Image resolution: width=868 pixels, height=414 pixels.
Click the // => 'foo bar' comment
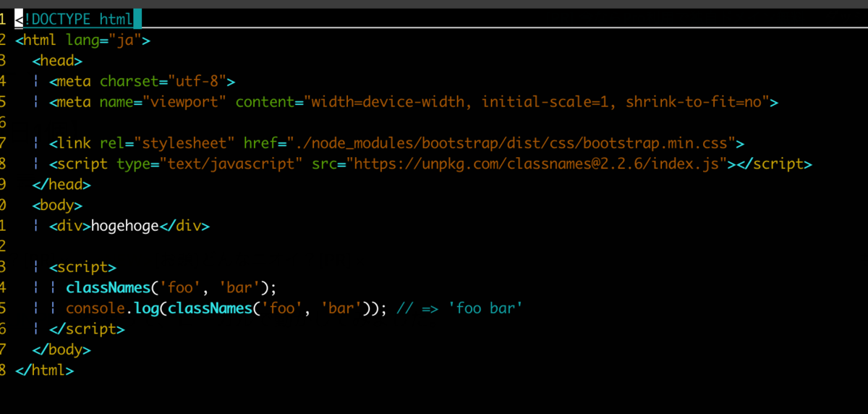pos(459,309)
